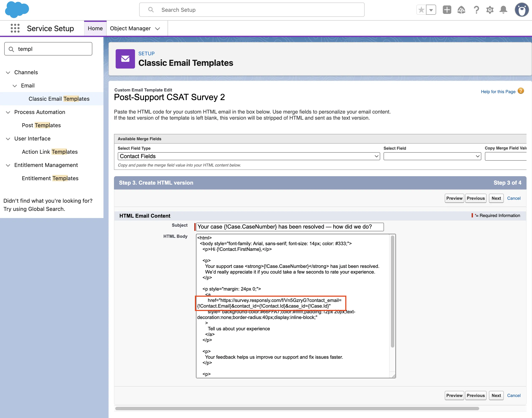Screen dimensions: 532x418
Task: Click the question mark help icon
Action: coord(476,9)
